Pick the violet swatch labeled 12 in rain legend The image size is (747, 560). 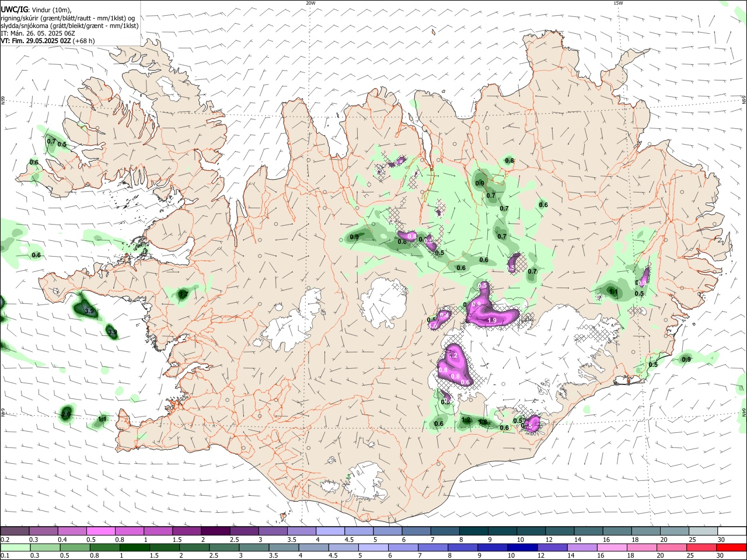(x=553, y=548)
